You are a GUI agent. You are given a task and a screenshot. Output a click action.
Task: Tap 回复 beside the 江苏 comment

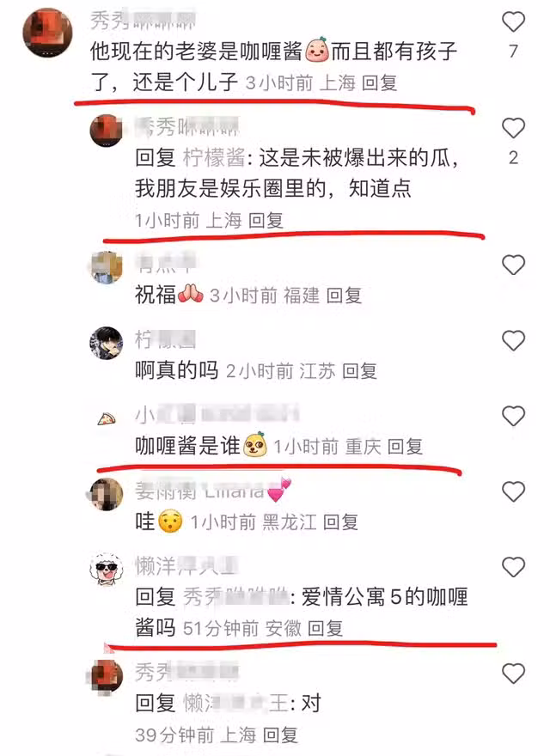click(359, 371)
